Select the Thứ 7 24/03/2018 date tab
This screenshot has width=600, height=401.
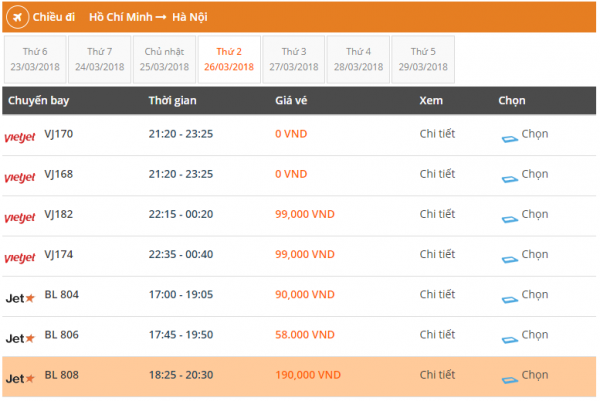(x=99, y=59)
